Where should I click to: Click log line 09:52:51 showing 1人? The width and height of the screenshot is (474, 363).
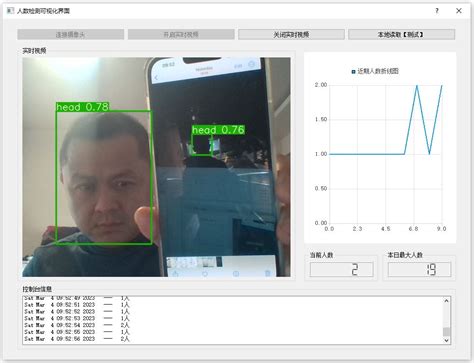(77, 305)
